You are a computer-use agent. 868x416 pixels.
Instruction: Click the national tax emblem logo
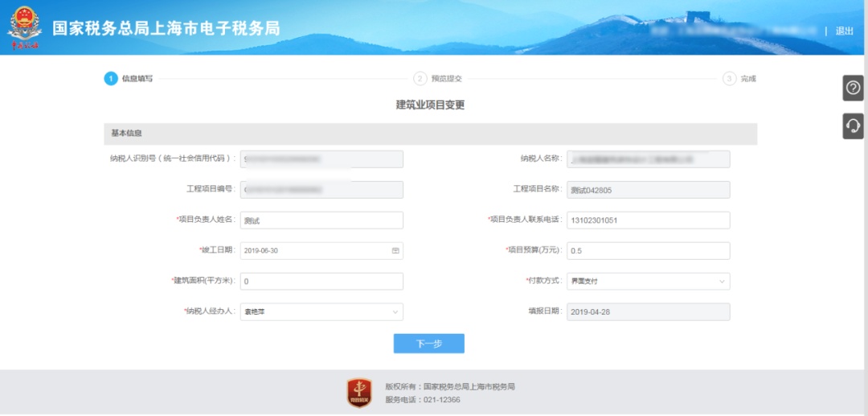point(23,27)
